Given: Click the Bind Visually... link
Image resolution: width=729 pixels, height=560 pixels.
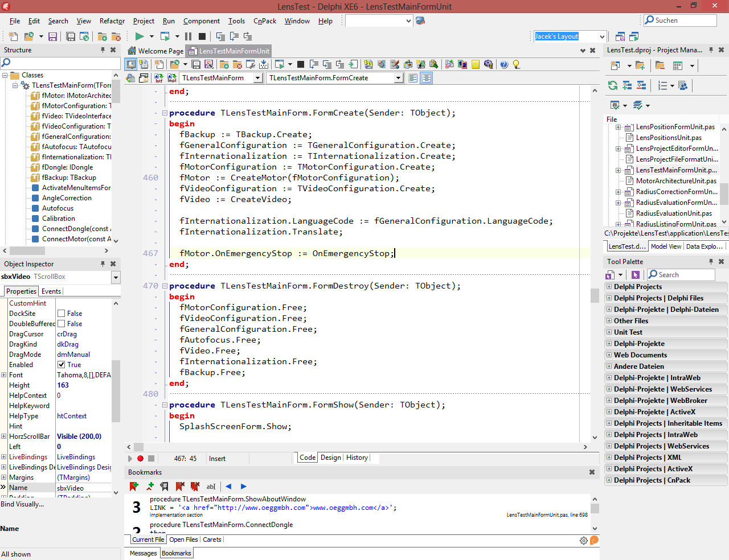Looking at the screenshot, I should (x=22, y=504).
